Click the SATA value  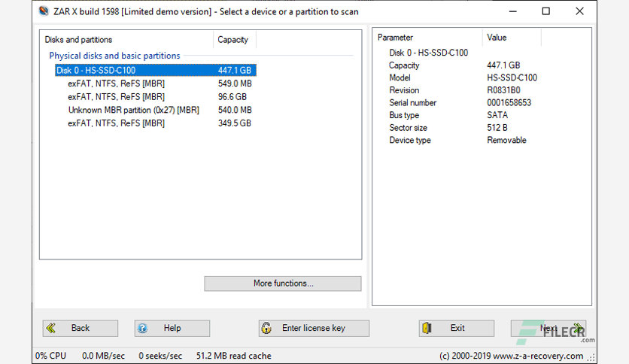point(497,116)
